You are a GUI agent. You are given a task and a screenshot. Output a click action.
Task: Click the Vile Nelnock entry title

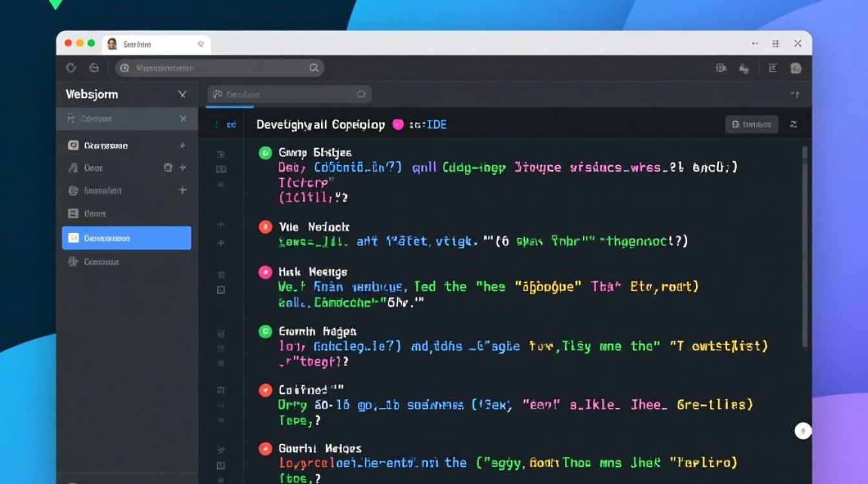coord(314,227)
